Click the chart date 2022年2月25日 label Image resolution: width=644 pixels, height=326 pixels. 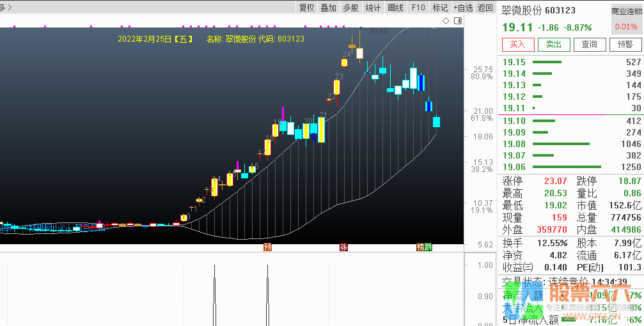tap(145, 39)
